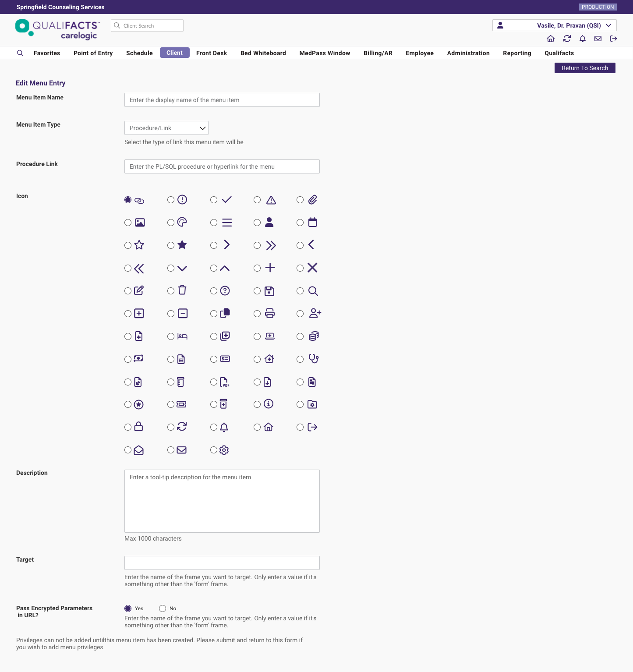Open the mail envelope icon in header
The image size is (633, 672).
click(x=598, y=39)
